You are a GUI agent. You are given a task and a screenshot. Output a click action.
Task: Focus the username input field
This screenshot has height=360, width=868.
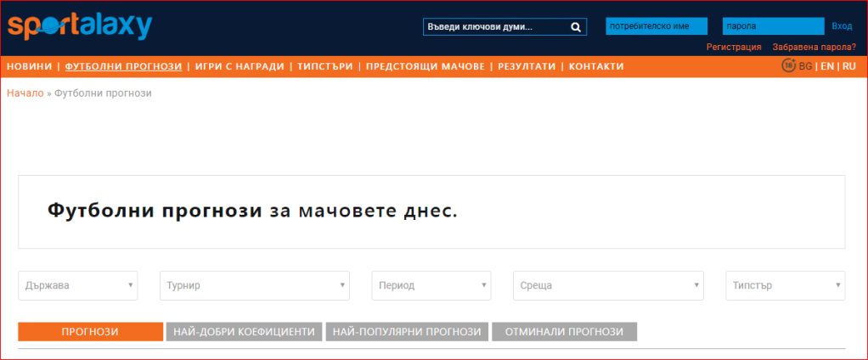657,26
